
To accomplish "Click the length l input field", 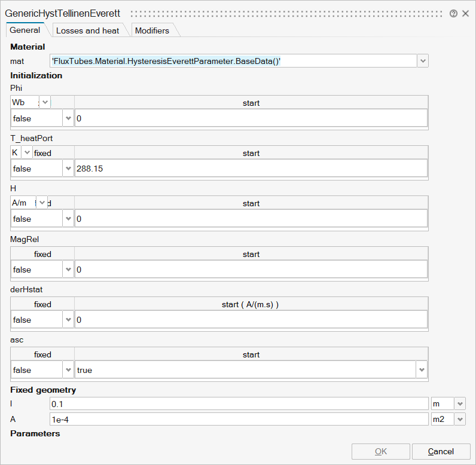I will point(239,403).
